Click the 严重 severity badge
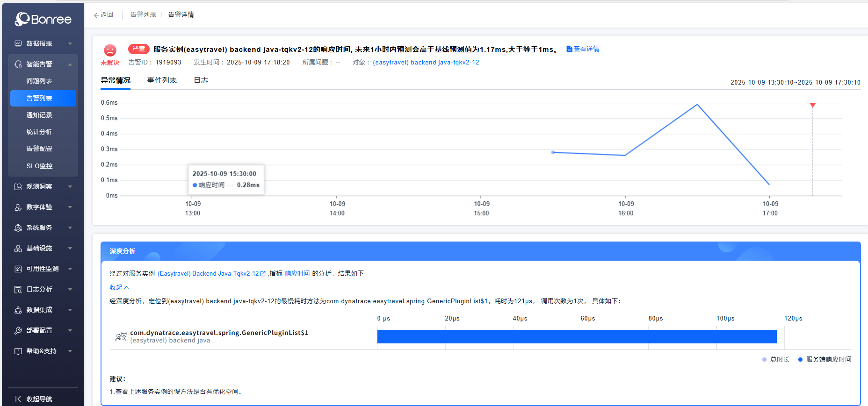Image resolution: width=868 pixels, height=406 pixels. 138,49
